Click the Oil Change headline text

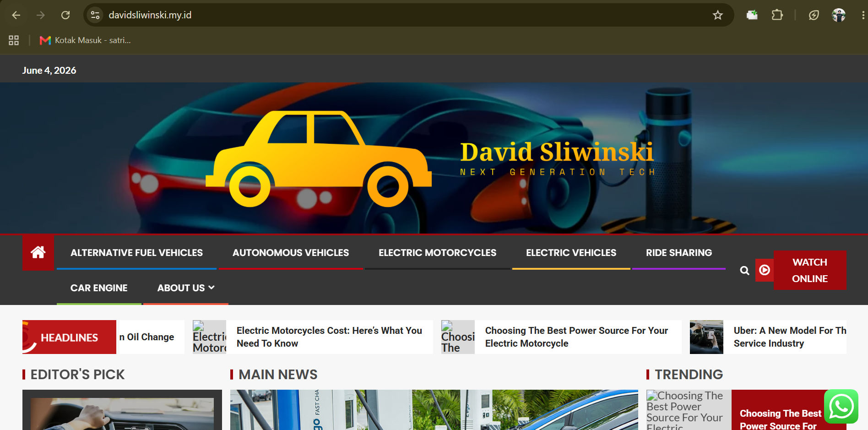(x=147, y=337)
